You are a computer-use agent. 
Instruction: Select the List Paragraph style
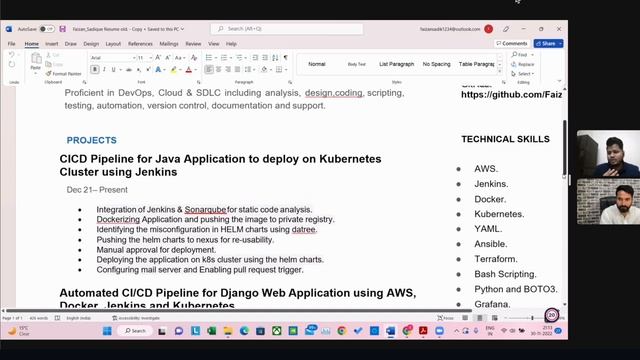(x=396, y=64)
